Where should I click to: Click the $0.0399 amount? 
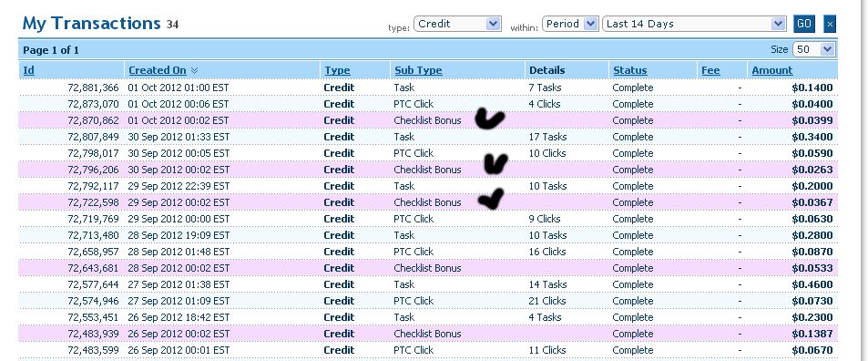click(812, 120)
